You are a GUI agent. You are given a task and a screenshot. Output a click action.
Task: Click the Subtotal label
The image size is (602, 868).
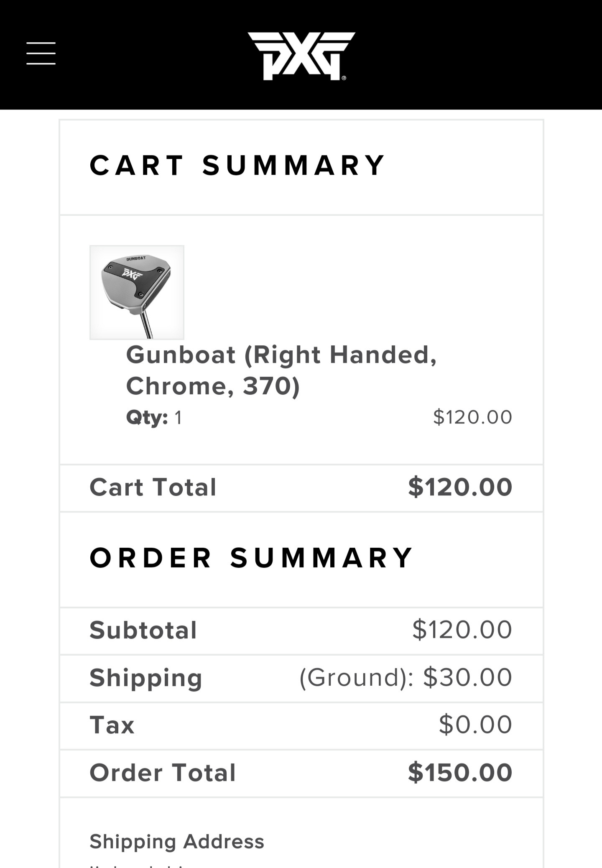143,630
